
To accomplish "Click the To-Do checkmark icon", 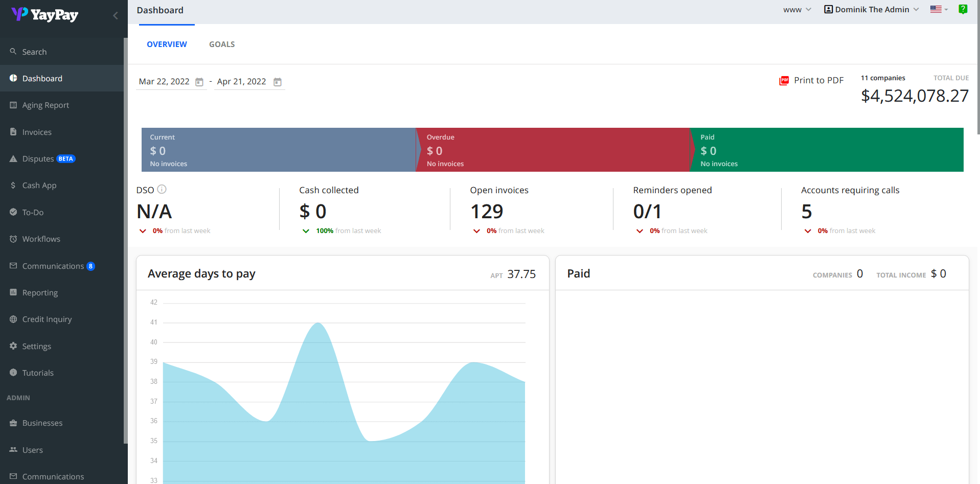I will point(13,212).
